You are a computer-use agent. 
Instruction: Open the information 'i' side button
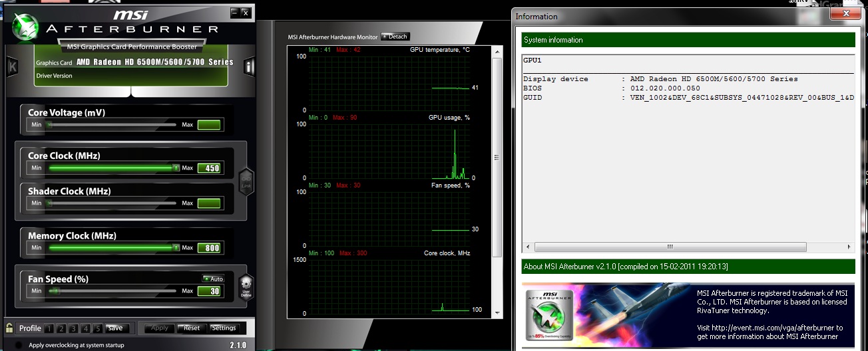coord(250,66)
